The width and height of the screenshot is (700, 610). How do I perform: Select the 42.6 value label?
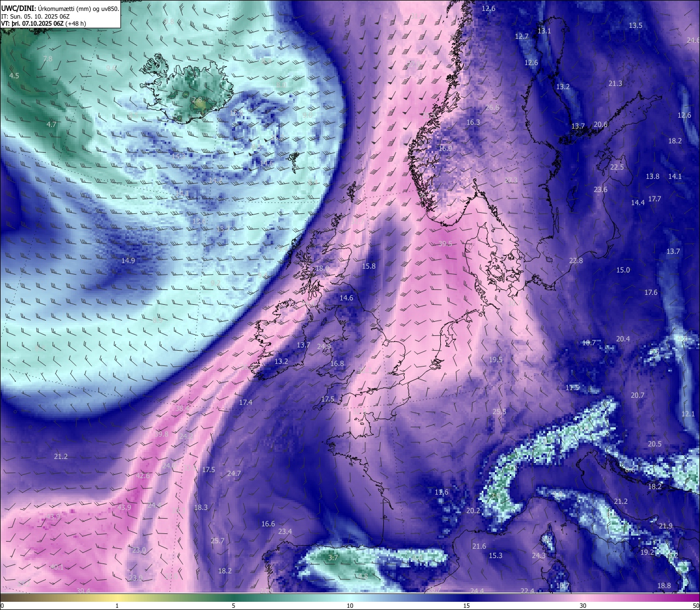[x=143, y=475]
